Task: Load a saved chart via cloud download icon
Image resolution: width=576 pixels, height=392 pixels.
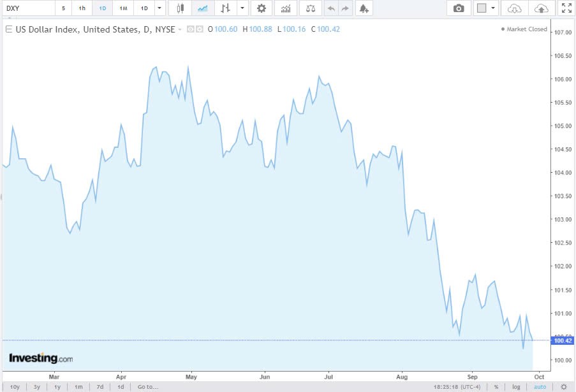Action: [513, 8]
